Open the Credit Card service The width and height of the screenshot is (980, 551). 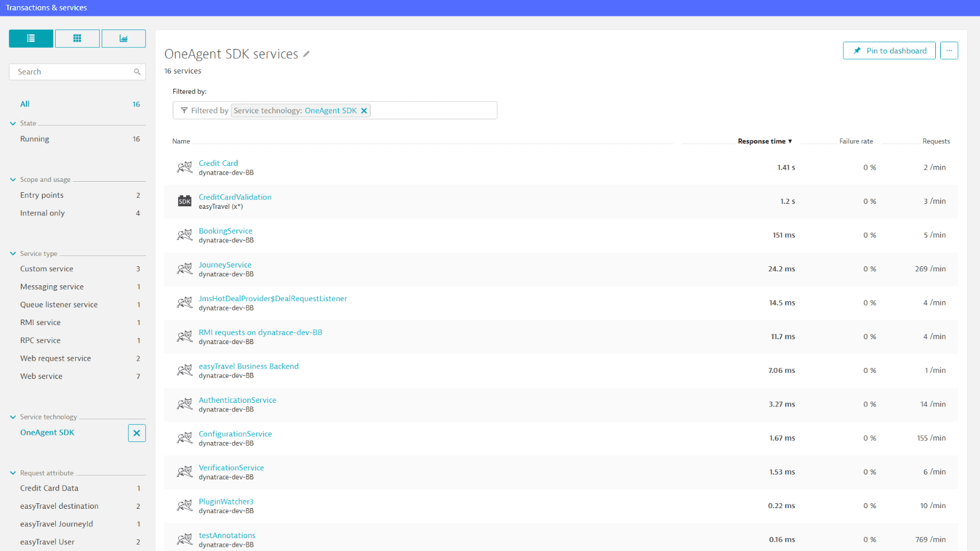pos(218,163)
